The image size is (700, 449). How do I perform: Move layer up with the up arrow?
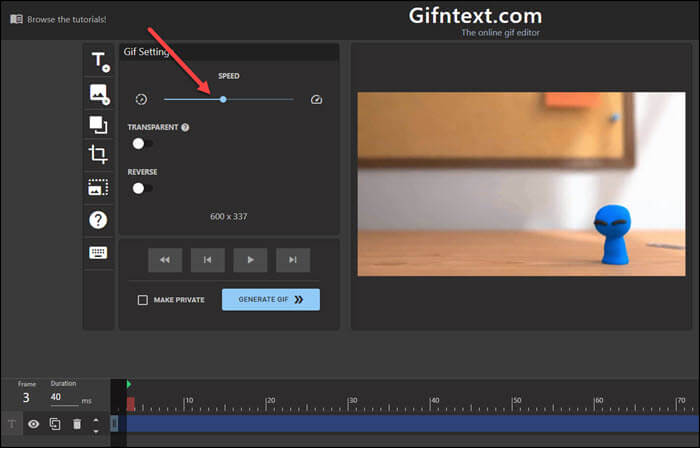point(96,419)
